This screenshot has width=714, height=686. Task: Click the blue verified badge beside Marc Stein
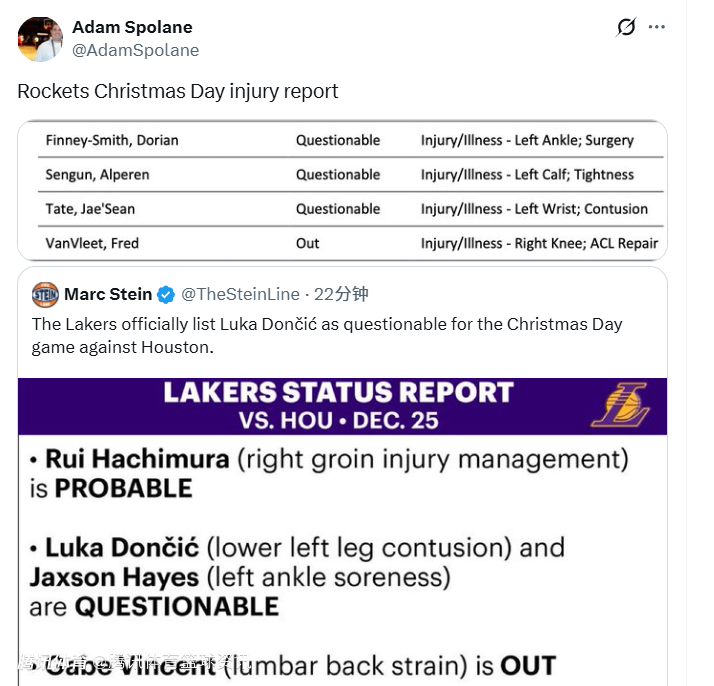coord(166,294)
